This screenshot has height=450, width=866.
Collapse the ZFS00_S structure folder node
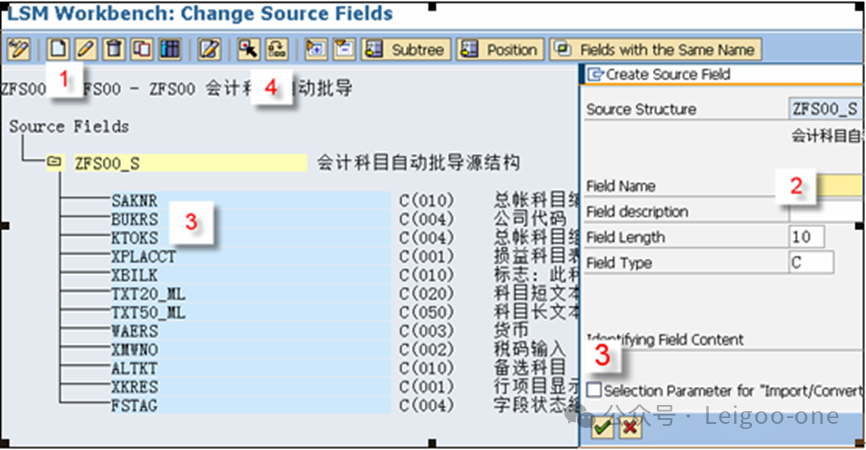tap(54, 163)
